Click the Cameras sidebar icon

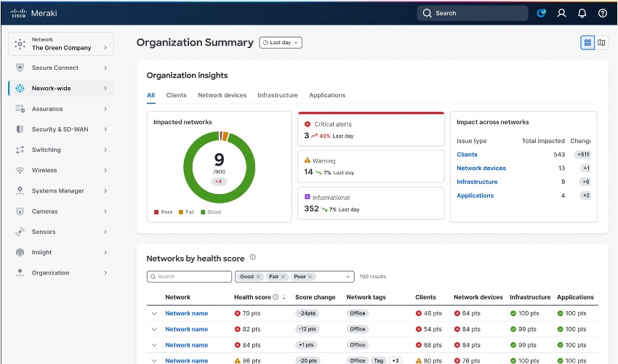click(20, 211)
